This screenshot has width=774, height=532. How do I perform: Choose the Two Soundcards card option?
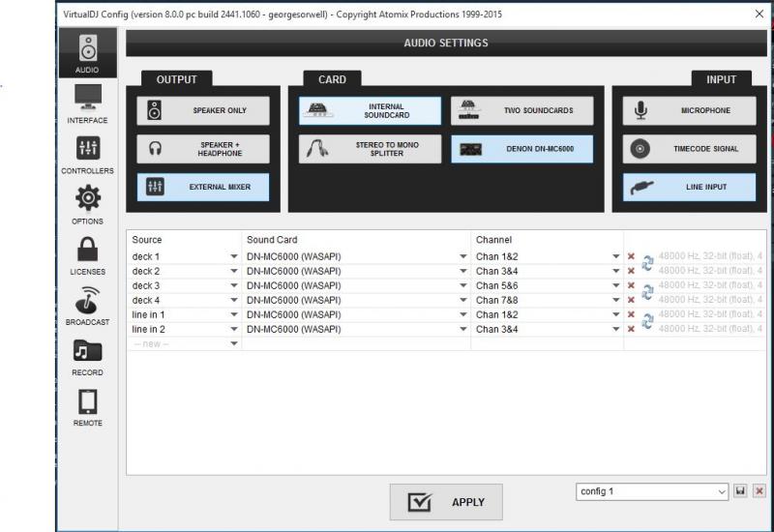click(522, 110)
